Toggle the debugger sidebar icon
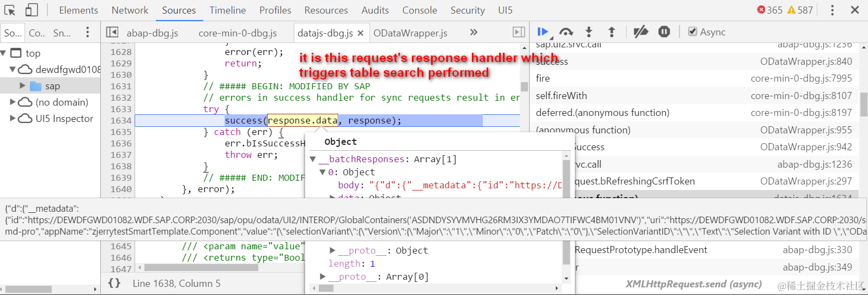The height and width of the screenshot is (295, 868). click(519, 33)
